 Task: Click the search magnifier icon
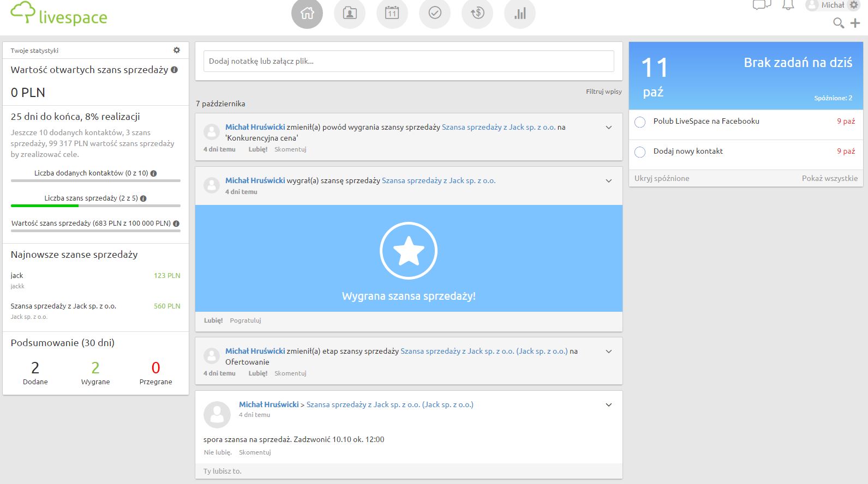click(x=839, y=23)
